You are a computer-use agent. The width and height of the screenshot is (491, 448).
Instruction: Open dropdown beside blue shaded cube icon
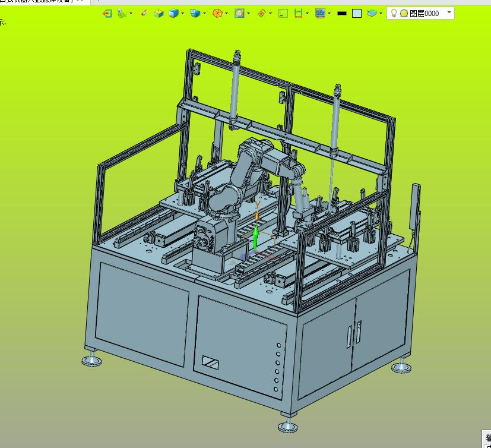click(182, 14)
